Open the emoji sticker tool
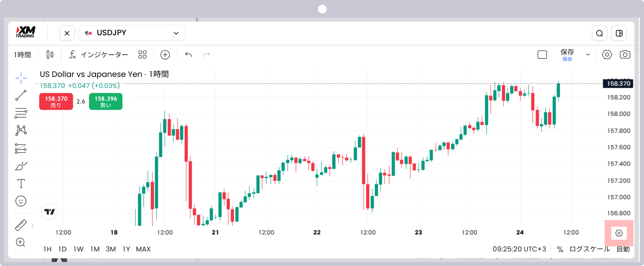The width and height of the screenshot is (644, 266). (21, 201)
